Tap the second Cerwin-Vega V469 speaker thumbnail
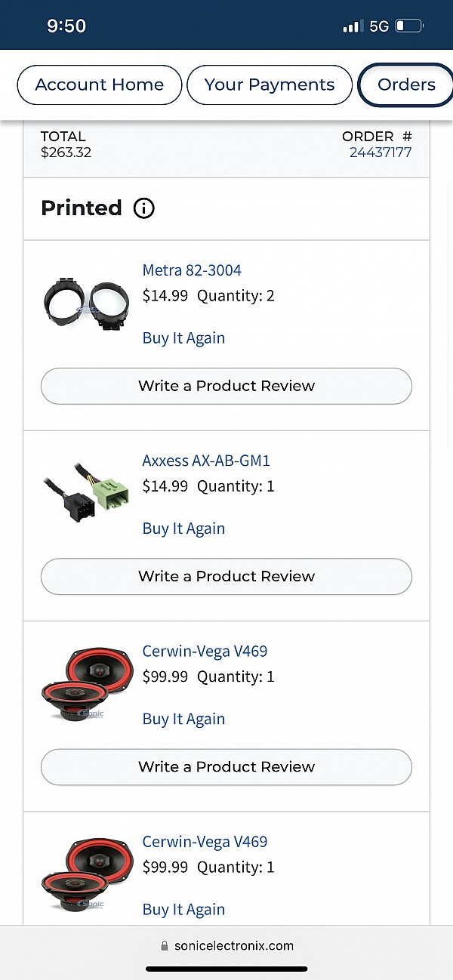Image resolution: width=453 pixels, height=980 pixels. [85, 874]
